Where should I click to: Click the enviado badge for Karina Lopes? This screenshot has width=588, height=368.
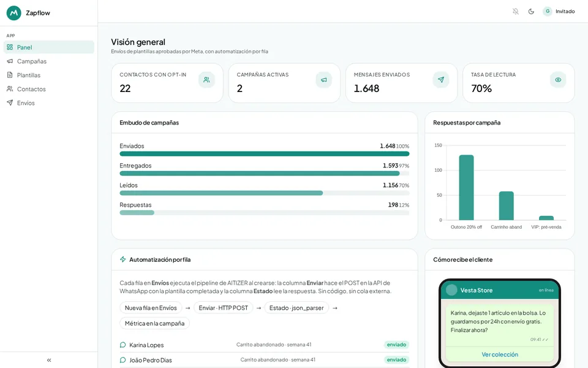pos(396,345)
